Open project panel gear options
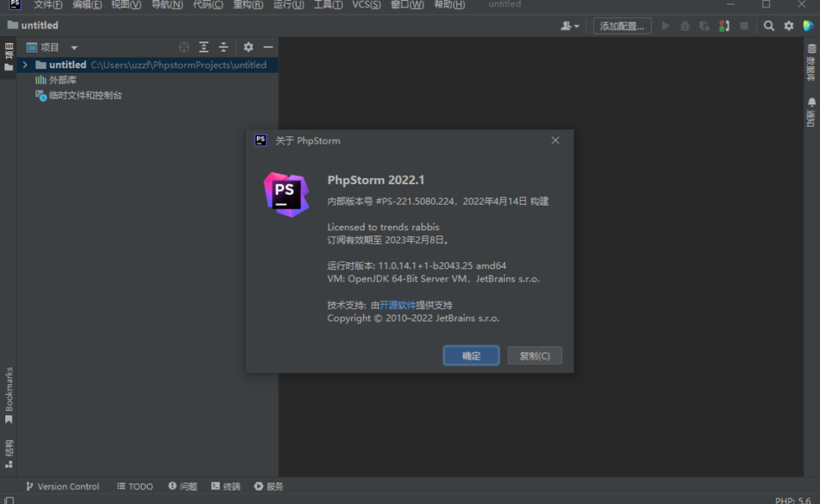This screenshot has height=504, width=820. click(x=249, y=47)
